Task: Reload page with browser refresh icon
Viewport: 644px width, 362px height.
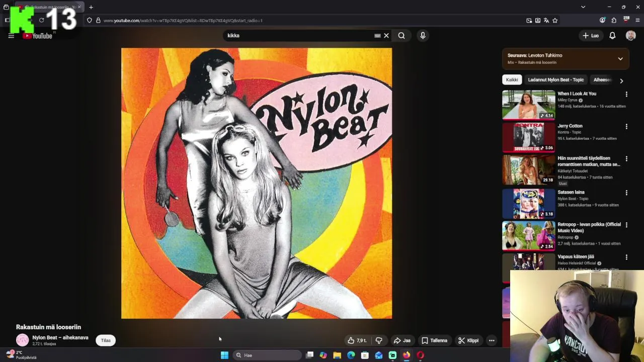Action: pos(42,21)
